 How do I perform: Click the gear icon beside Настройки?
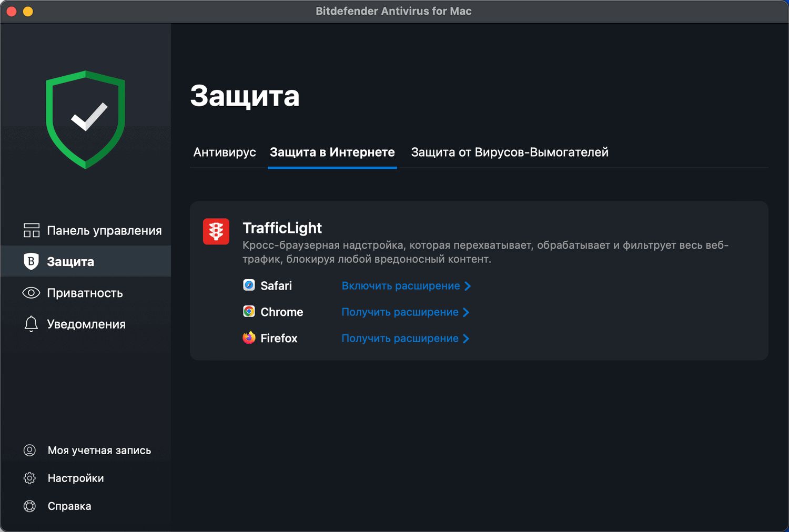pyautogui.click(x=30, y=478)
